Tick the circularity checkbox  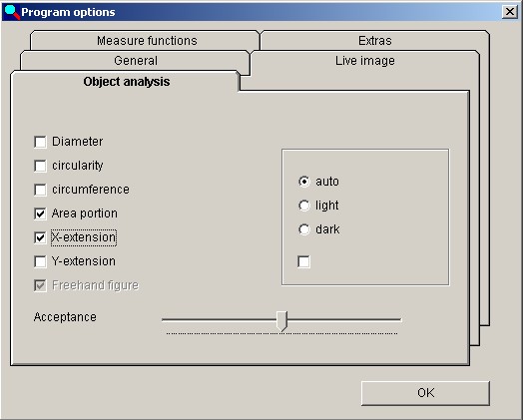pos(40,166)
